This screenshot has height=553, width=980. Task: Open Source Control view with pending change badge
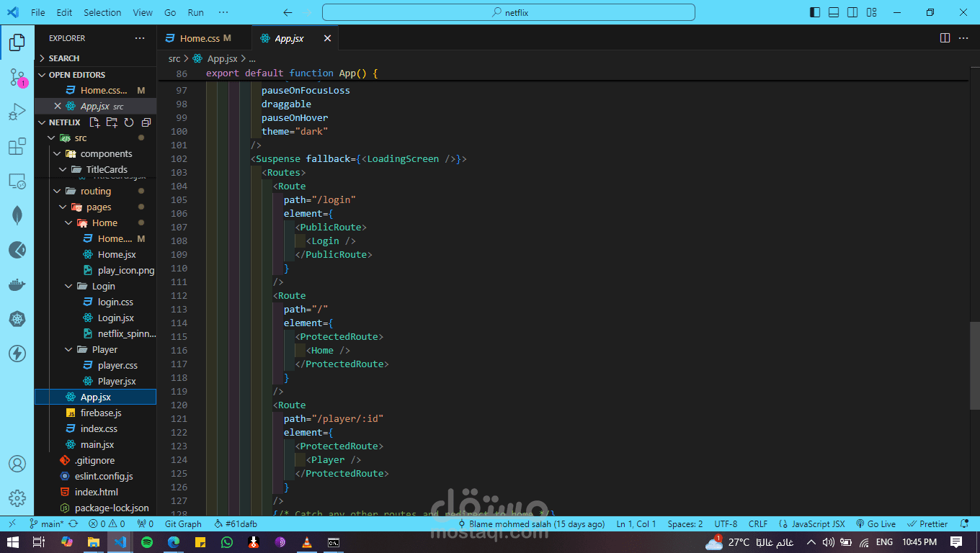pos(17,78)
